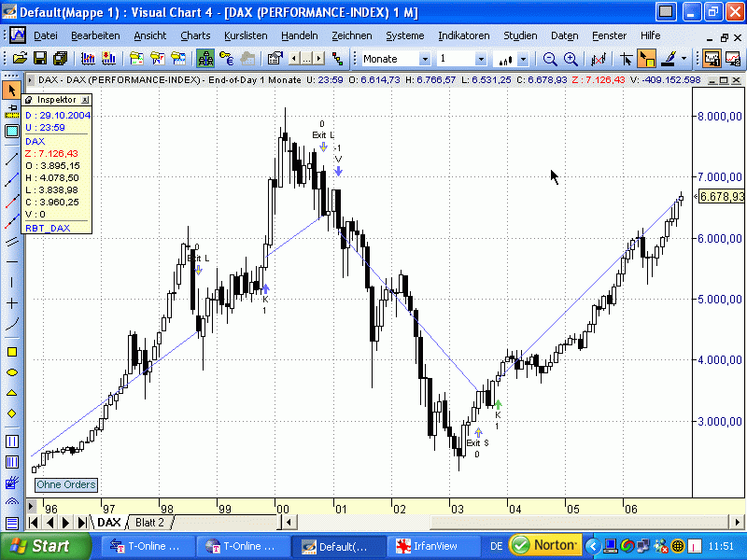Open the Charts menu

pyautogui.click(x=195, y=35)
